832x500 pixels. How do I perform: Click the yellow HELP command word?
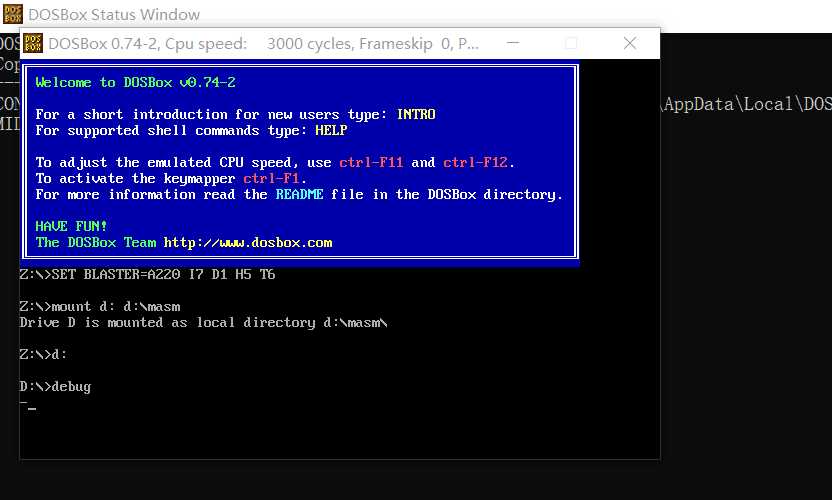click(x=331, y=130)
